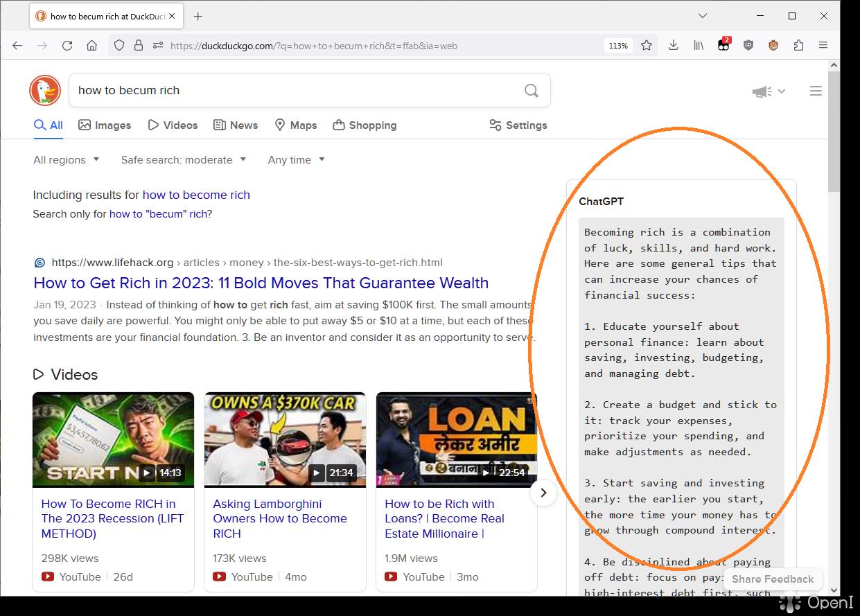Switch to the News search tab
The width and height of the screenshot is (860, 616).
[x=236, y=125]
